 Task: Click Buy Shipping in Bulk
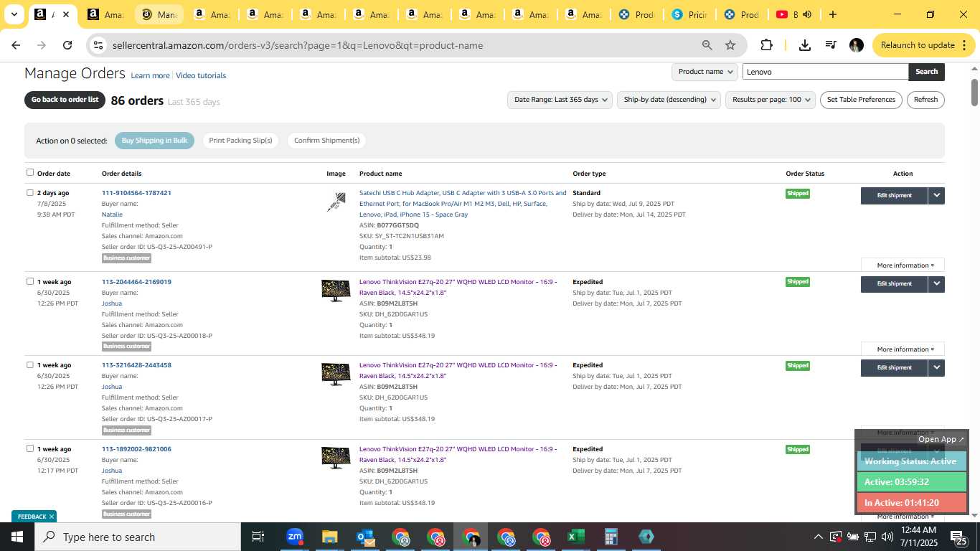click(x=154, y=141)
